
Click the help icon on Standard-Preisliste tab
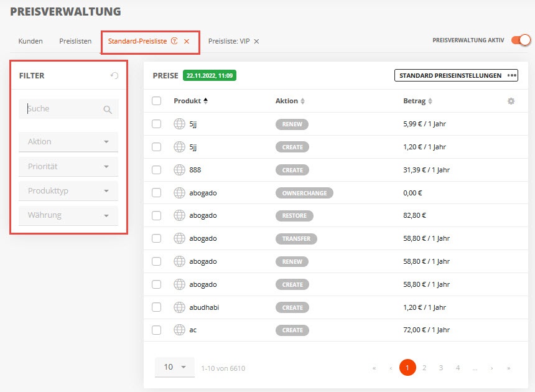point(174,41)
